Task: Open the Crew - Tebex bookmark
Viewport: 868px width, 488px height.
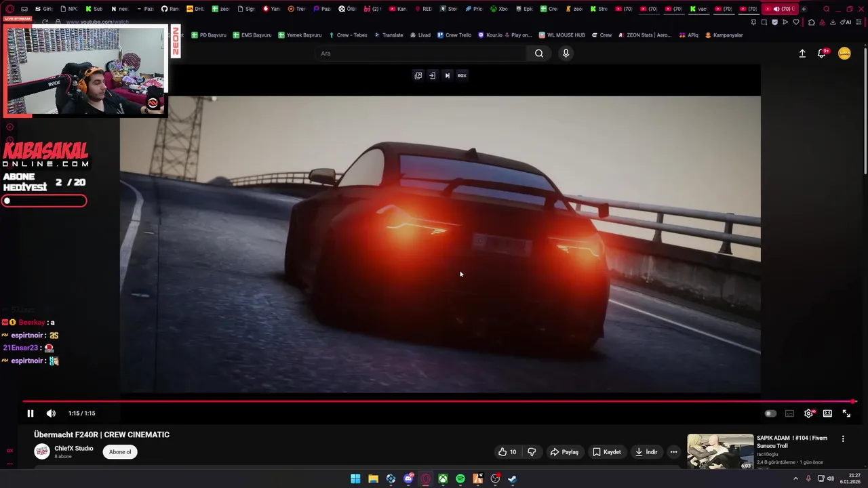Action: 348,35
